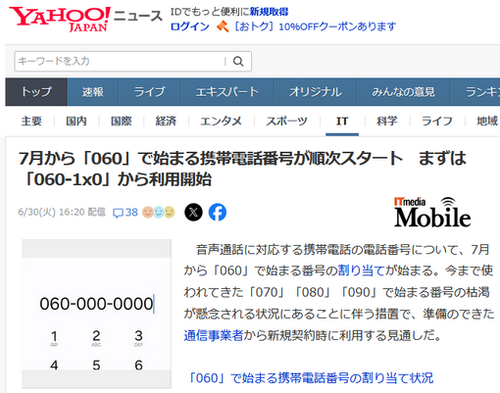Focus the キーワードを入力 search field
The width and height of the screenshot is (500, 393).
pyautogui.click(x=120, y=61)
